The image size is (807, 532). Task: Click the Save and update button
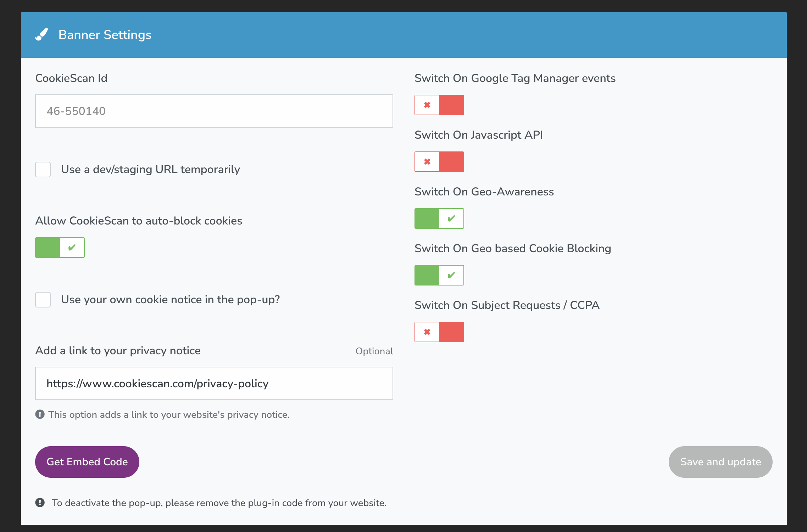coord(720,462)
